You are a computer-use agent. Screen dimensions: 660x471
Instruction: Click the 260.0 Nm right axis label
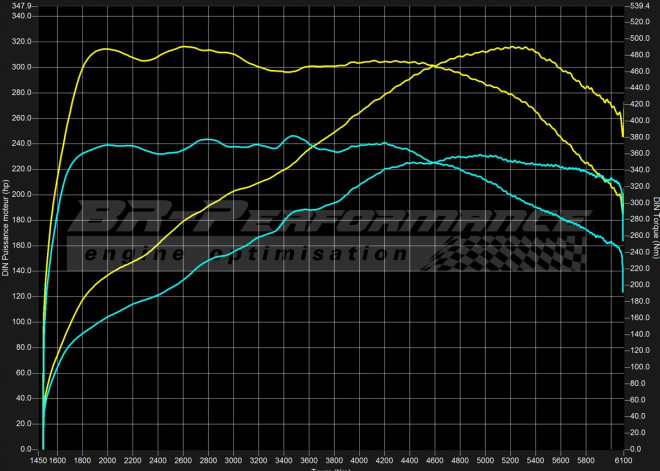click(x=640, y=236)
